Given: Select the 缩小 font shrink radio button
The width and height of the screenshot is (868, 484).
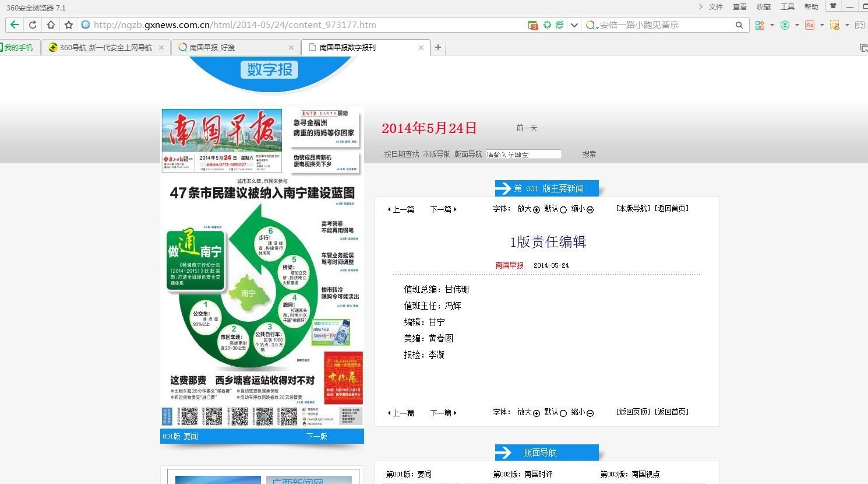Looking at the screenshot, I should [590, 209].
